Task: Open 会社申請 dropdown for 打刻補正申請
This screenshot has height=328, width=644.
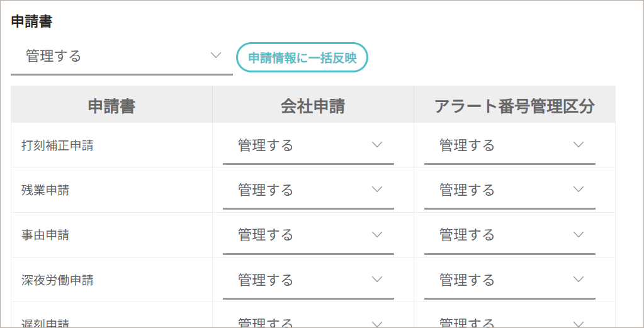Action: coord(308,145)
